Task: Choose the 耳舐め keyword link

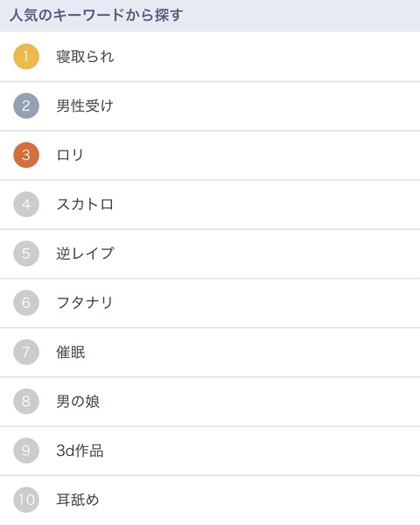Action: point(78,500)
